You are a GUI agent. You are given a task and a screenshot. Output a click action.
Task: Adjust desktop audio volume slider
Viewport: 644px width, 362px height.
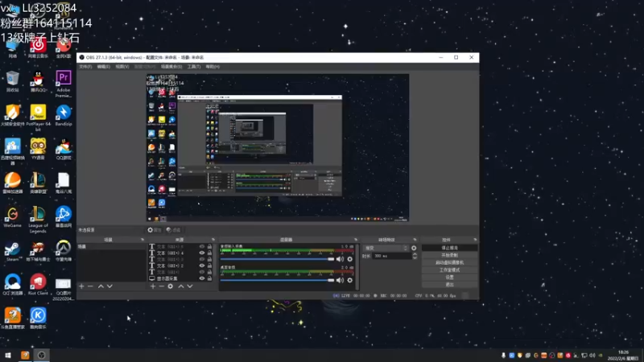click(277, 280)
